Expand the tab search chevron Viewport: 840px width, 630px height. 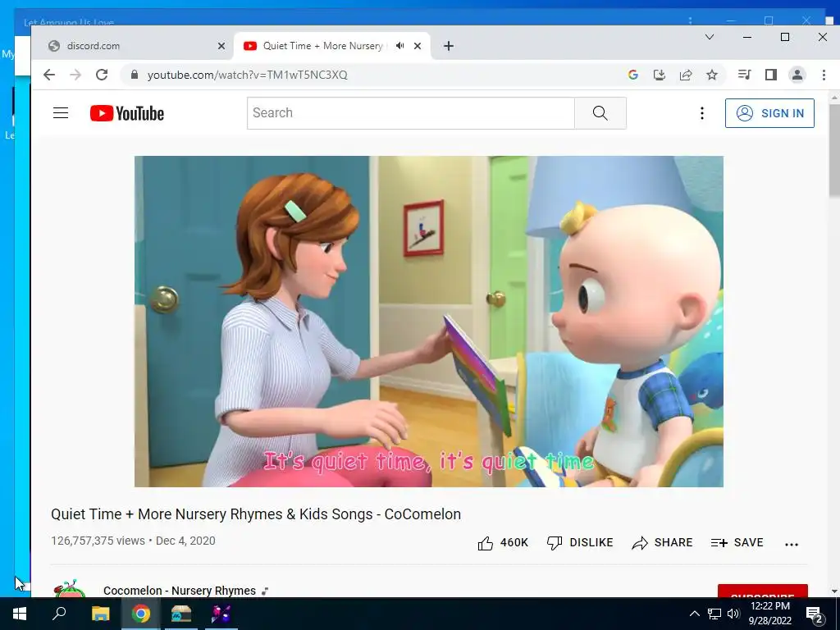710,37
